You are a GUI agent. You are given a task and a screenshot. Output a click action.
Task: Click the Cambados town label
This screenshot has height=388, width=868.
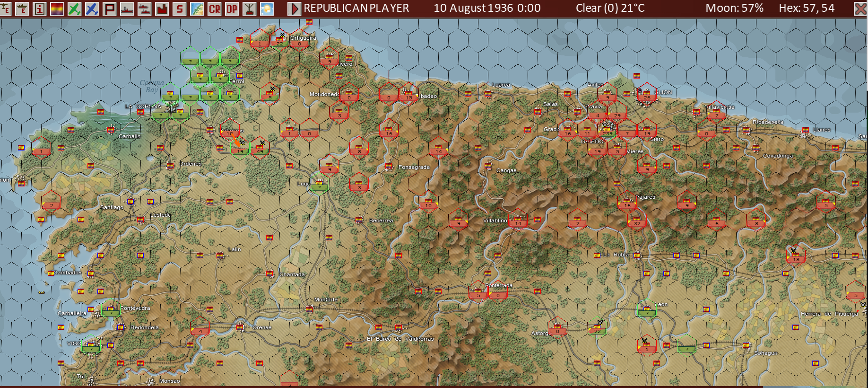coord(68,273)
